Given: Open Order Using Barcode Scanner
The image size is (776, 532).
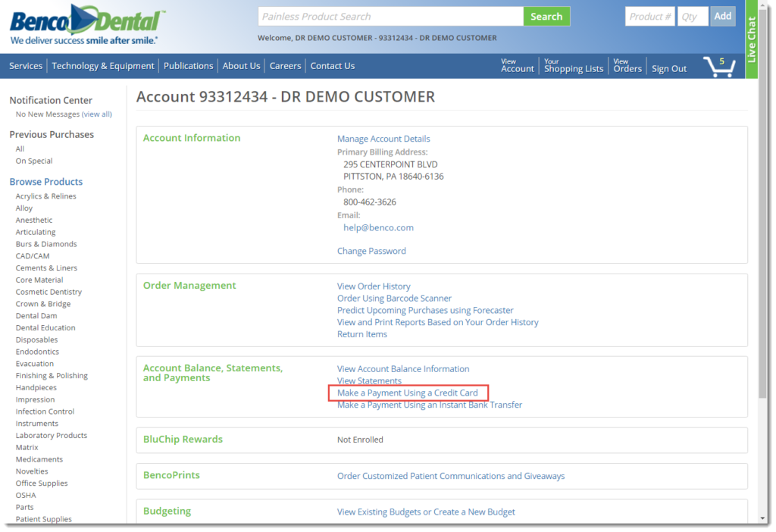Looking at the screenshot, I should coord(394,298).
